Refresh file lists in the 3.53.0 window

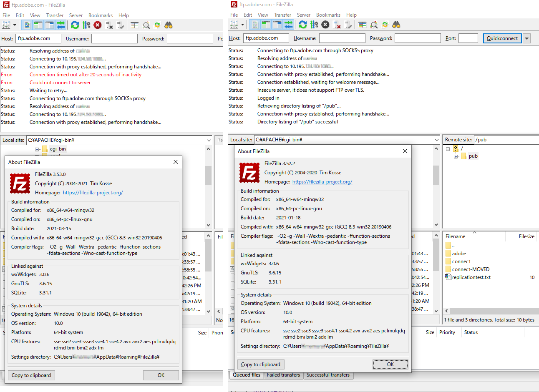coord(75,25)
